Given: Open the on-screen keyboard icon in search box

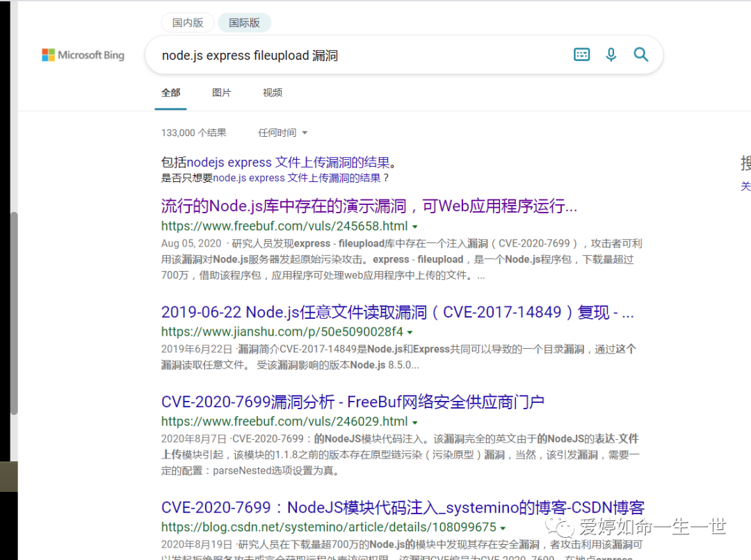Looking at the screenshot, I should pos(581,55).
